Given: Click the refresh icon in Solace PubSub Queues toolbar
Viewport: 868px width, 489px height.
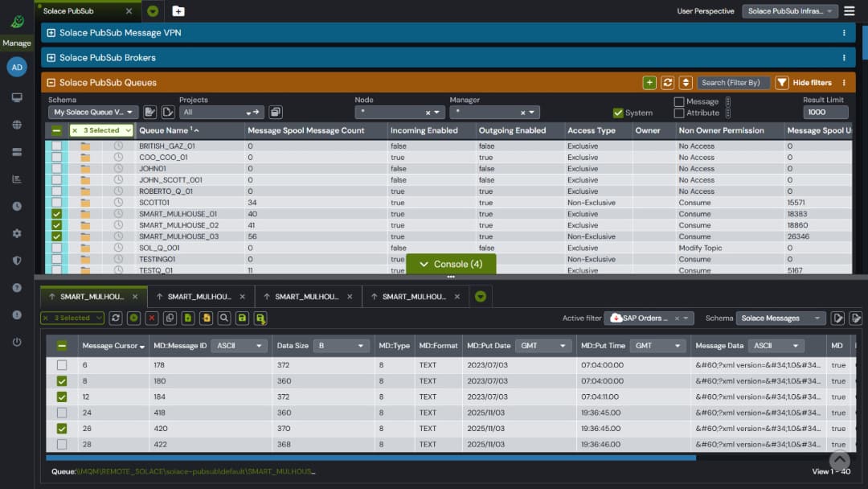Looking at the screenshot, I should [x=668, y=82].
